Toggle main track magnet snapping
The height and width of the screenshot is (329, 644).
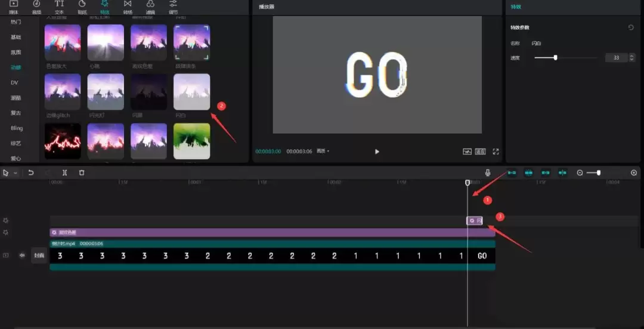pyautogui.click(x=512, y=173)
